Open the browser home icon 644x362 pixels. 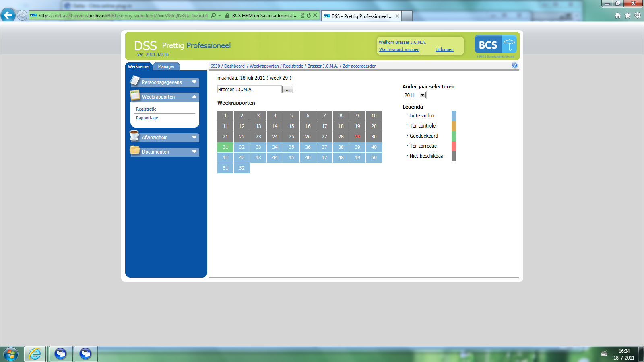(x=618, y=16)
